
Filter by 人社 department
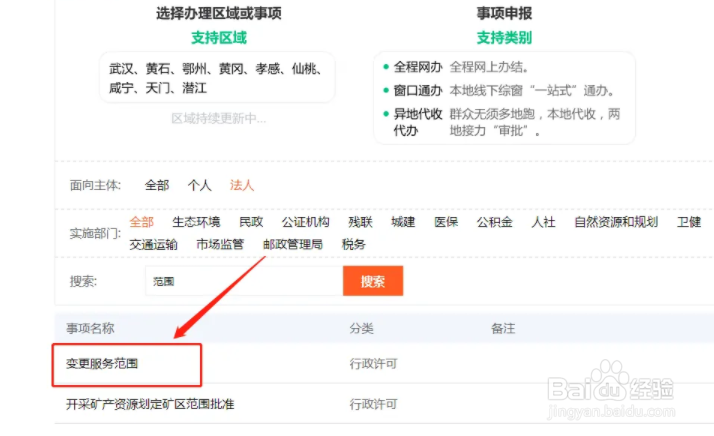[x=543, y=222]
